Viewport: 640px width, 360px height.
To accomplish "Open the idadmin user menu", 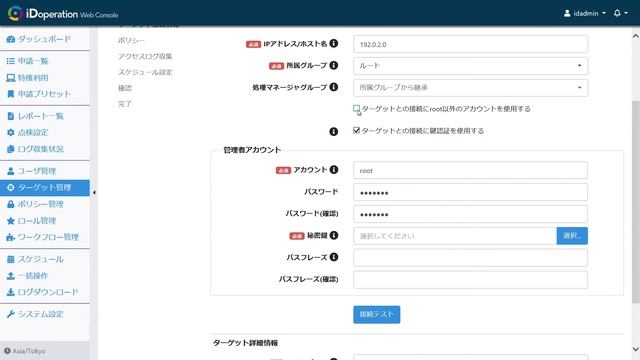I will (585, 13).
